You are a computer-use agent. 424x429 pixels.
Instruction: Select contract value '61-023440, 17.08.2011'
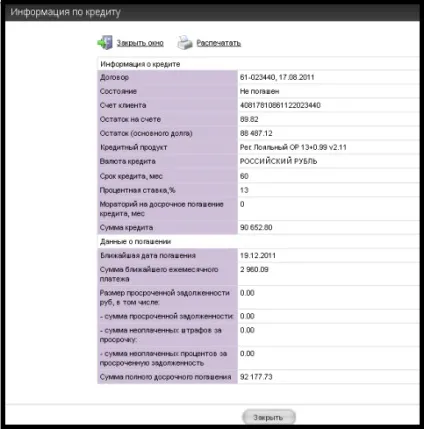tap(277, 77)
